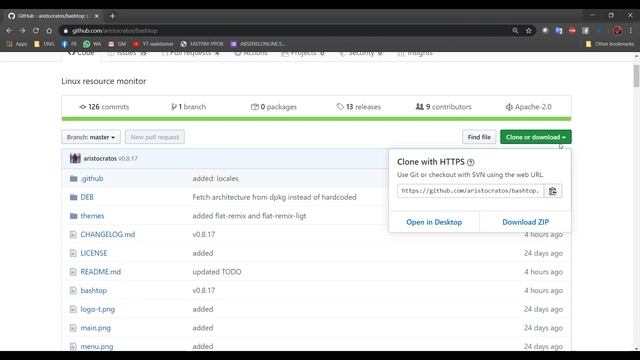Open the v0.8.17 latest commit message

coord(128,158)
